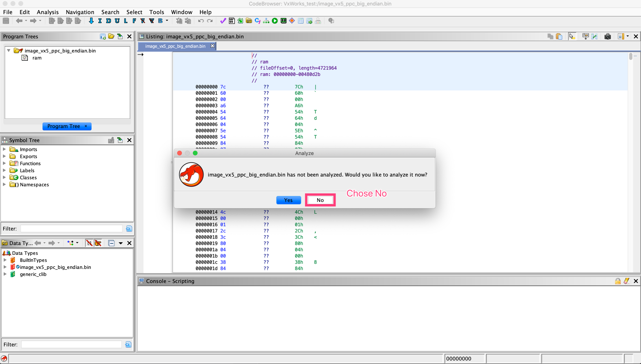The width and height of the screenshot is (641, 364).
Task: Toggle the console scroll lock icon
Action: coord(618,281)
